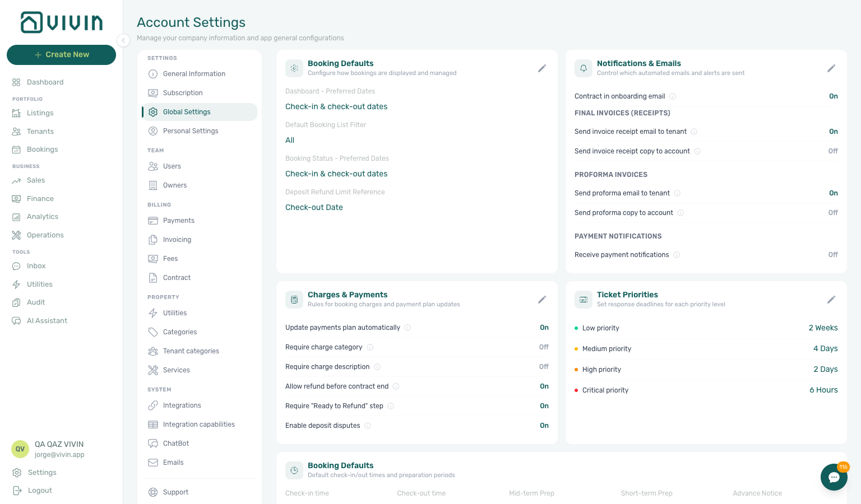Click the Create New button

(61, 55)
